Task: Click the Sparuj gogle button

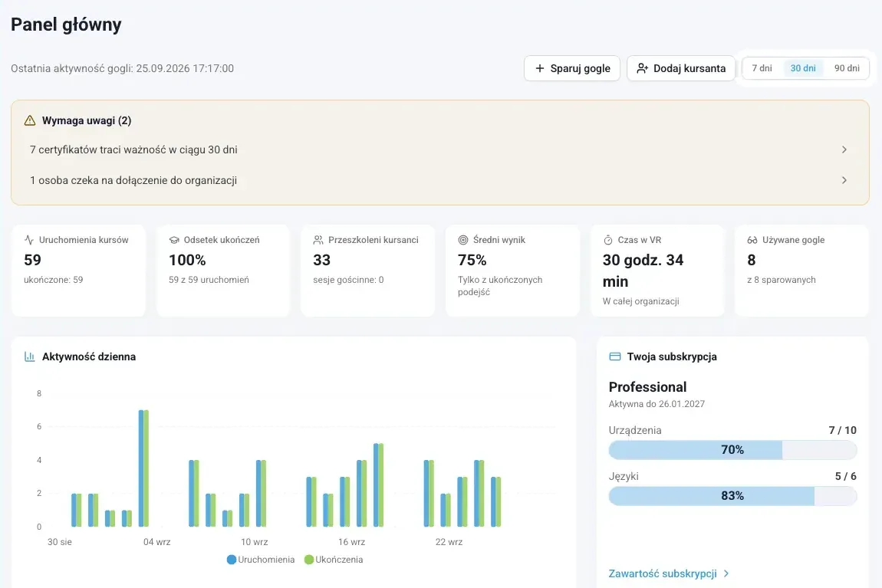Action: (572, 68)
